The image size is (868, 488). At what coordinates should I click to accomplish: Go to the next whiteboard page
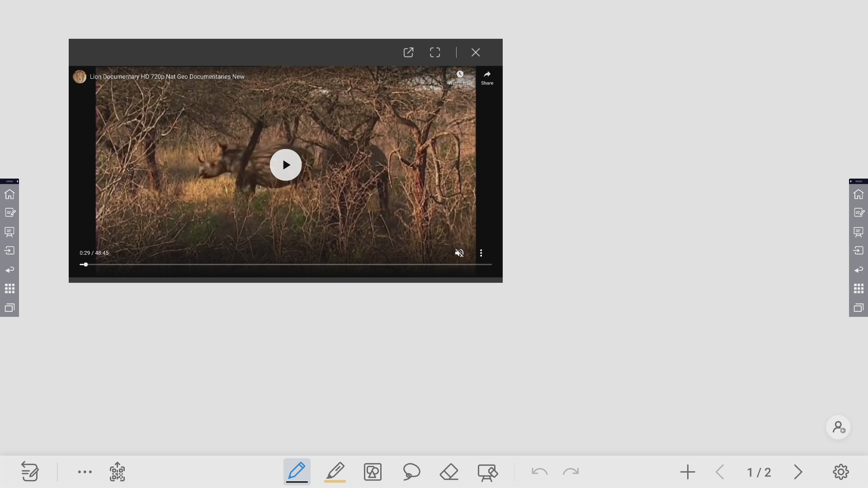click(798, 472)
